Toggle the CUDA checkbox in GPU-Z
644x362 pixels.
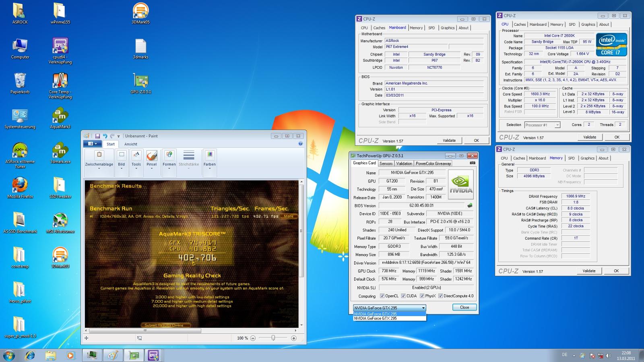click(403, 296)
